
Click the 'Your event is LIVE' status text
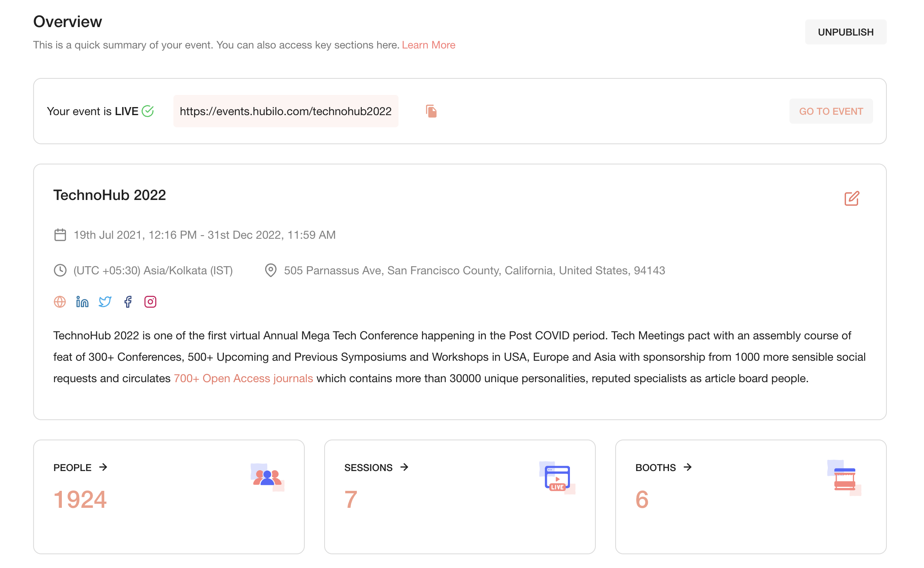click(93, 111)
